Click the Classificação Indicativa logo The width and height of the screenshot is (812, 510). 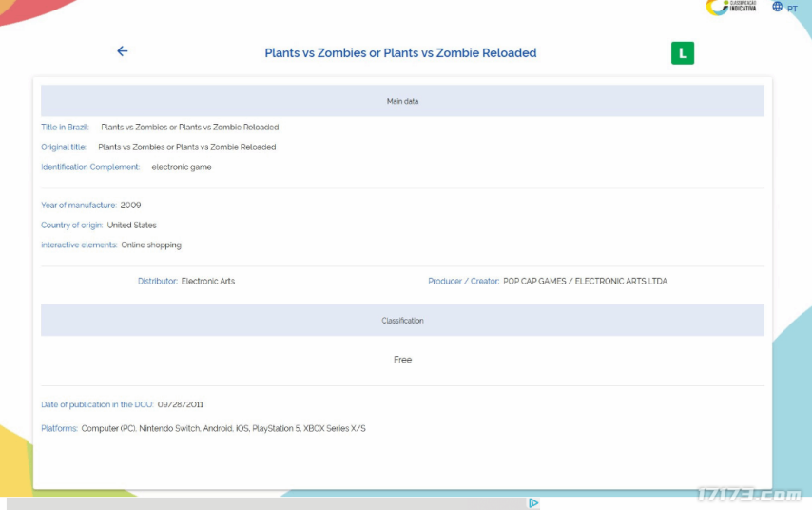[731, 8]
